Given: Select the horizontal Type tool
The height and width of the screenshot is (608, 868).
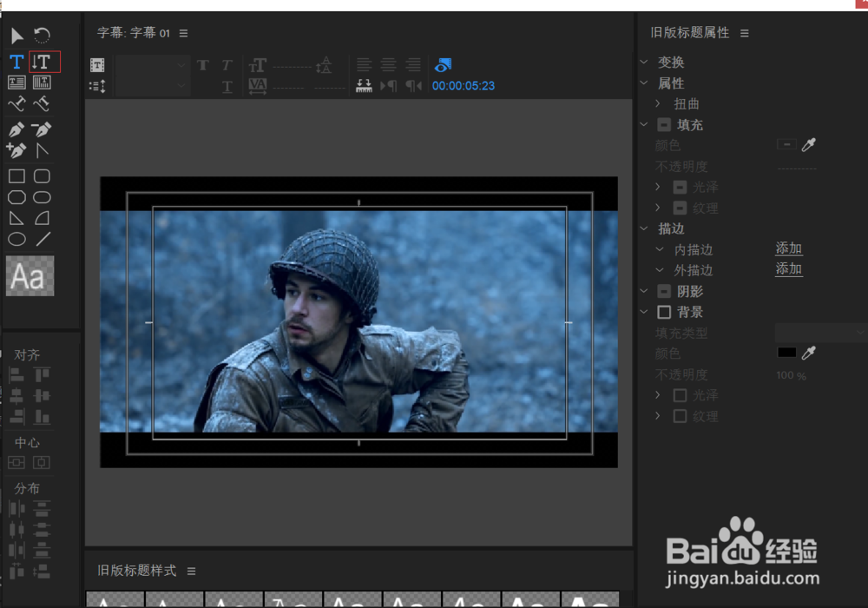Looking at the screenshot, I should tap(16, 62).
